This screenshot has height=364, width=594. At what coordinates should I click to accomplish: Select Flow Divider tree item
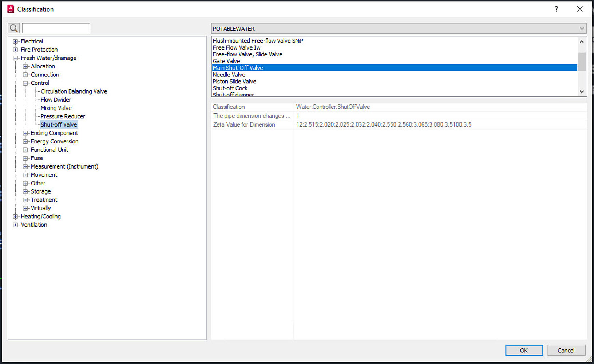[56, 100]
